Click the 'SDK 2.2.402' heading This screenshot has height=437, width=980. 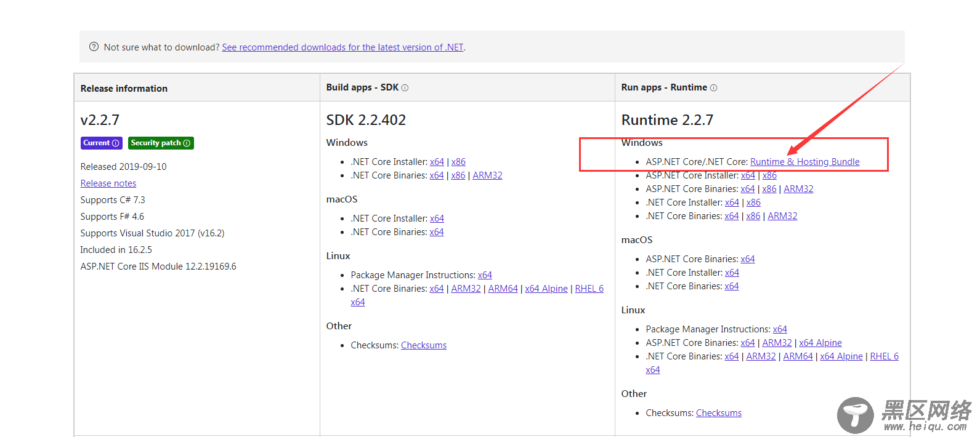366,120
